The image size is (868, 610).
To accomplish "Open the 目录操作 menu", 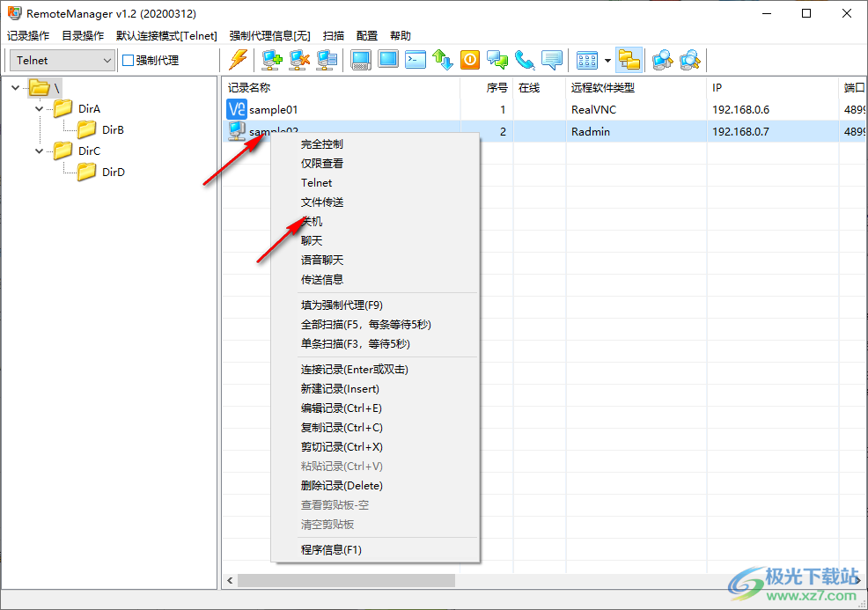I will pyautogui.click(x=83, y=35).
